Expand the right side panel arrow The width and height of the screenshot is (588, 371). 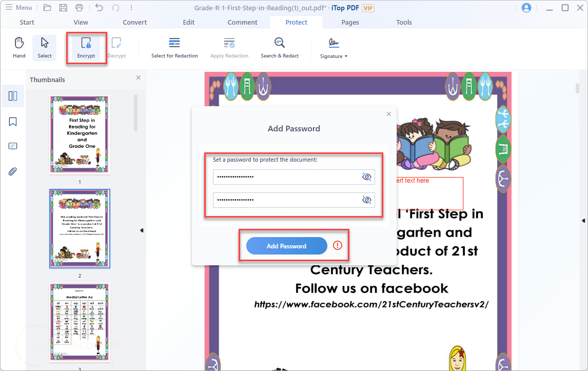click(583, 221)
